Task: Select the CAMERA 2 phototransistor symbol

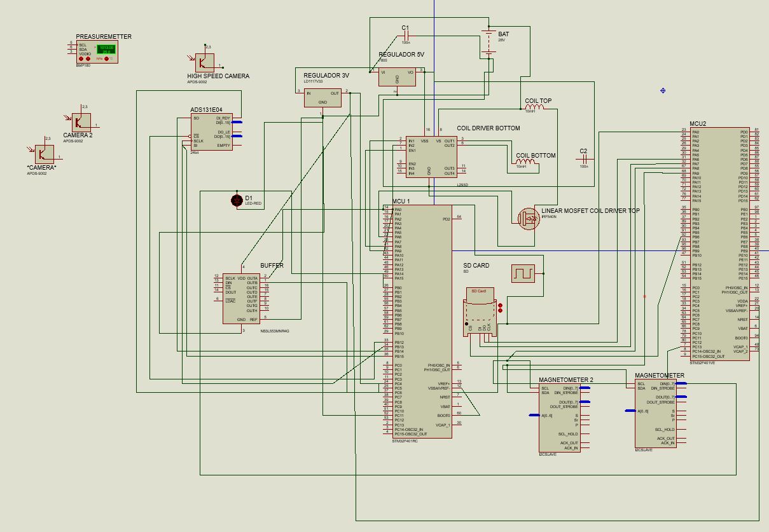Action: tap(83, 121)
